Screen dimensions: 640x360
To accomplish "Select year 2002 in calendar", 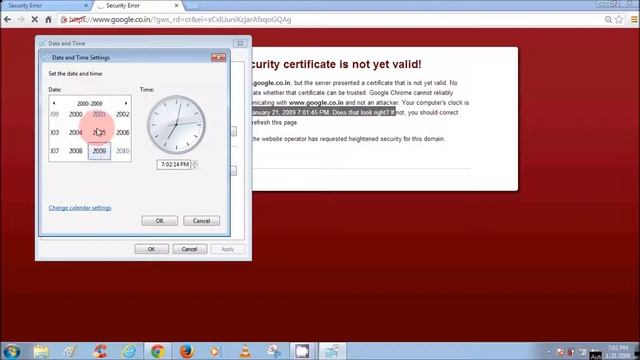I will tap(122, 114).
